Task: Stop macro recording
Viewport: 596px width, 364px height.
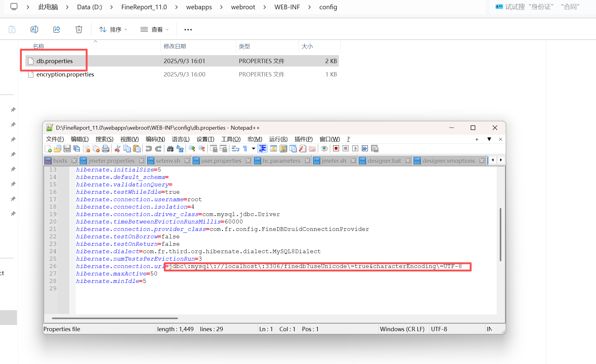Action: pyautogui.click(x=346, y=149)
